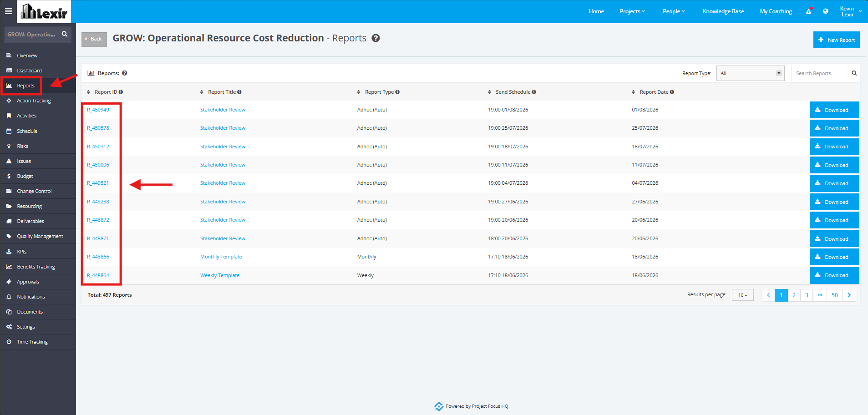Sort by Report Date sort arrows
The width and height of the screenshot is (868, 415).
click(633, 92)
